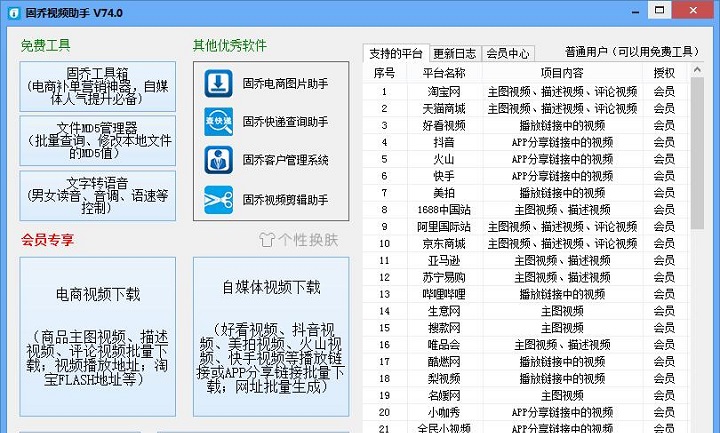Viewport: 720px width, 433px height.
Task: Click the app icon in the title bar
Action: point(14,12)
